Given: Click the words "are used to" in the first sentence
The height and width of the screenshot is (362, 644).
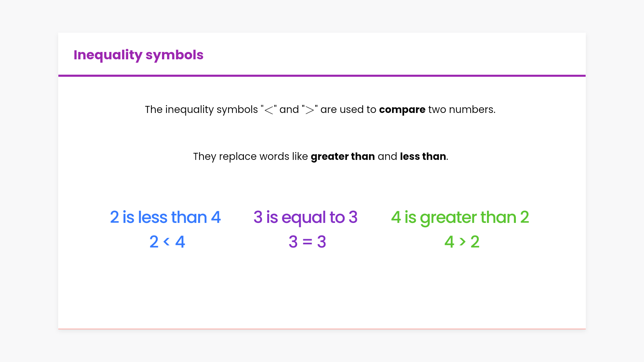Looking at the screenshot, I should (348, 110).
